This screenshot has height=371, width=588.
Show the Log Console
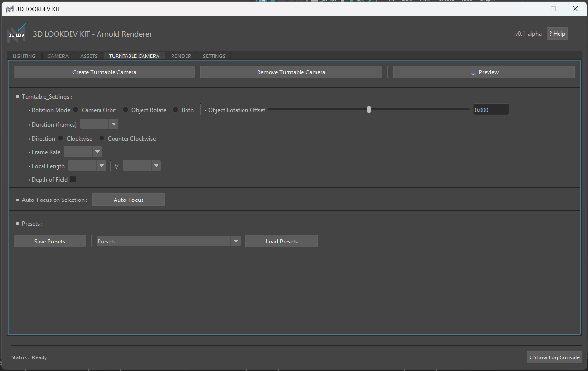pos(554,357)
